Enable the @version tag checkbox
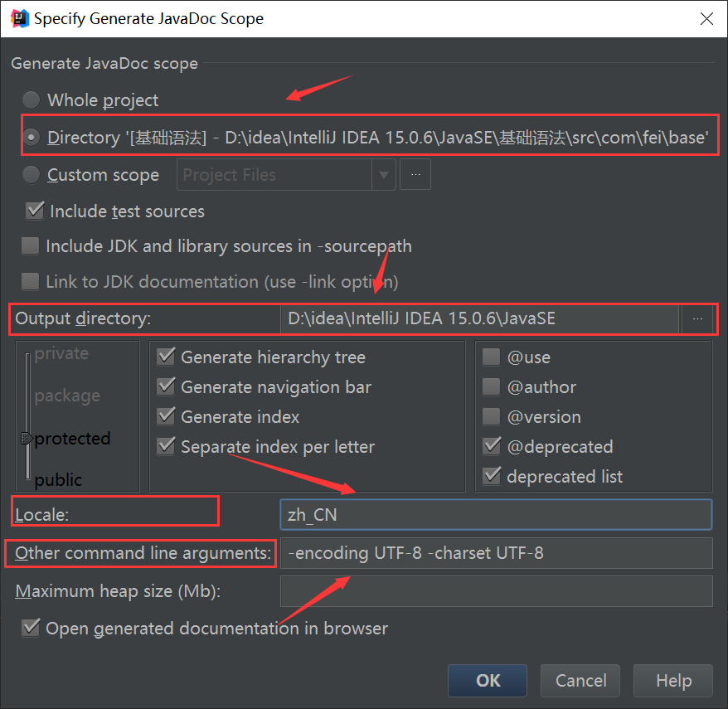The width and height of the screenshot is (728, 709). coord(491,416)
